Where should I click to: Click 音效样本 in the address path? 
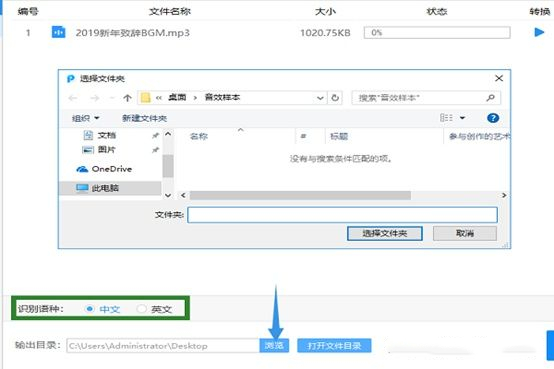(x=223, y=97)
